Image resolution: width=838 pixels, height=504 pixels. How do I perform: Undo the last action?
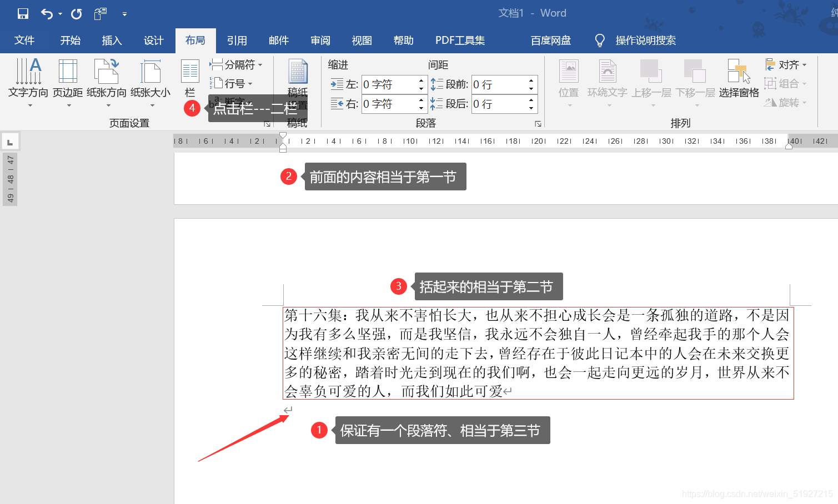click(x=47, y=13)
